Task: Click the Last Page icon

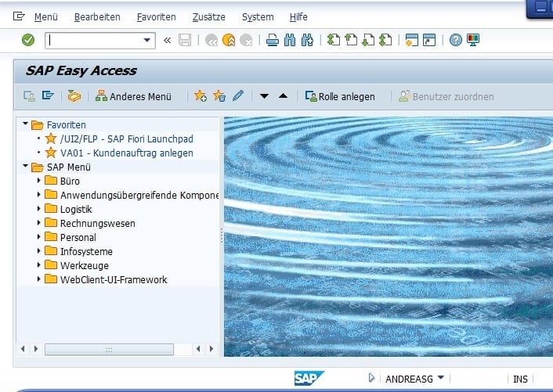Action: click(x=385, y=40)
